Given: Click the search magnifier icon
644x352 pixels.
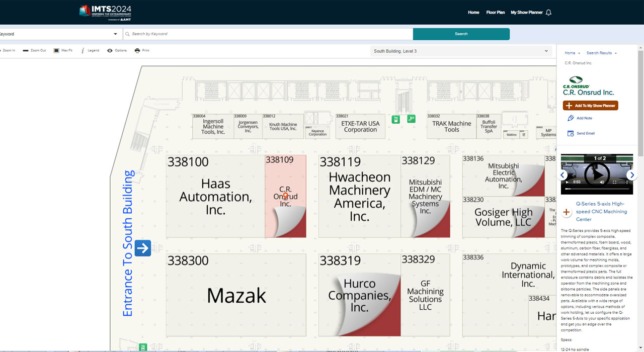Looking at the screenshot, I should [128, 34].
